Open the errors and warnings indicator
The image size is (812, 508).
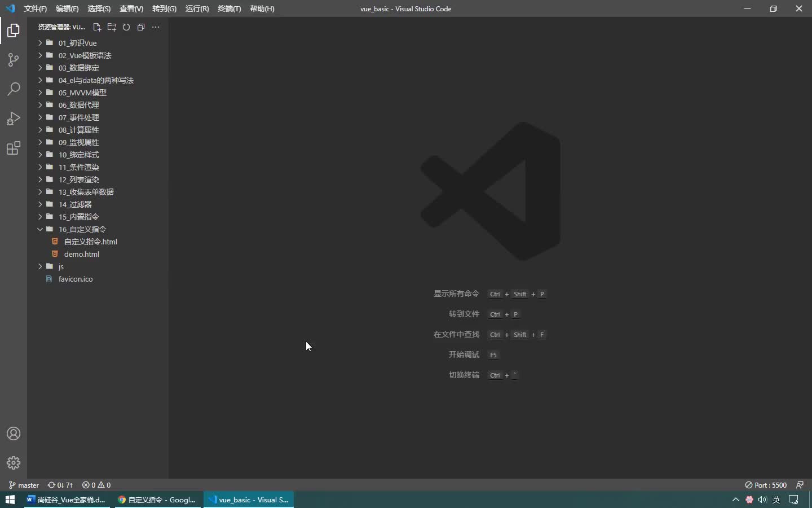(96, 485)
